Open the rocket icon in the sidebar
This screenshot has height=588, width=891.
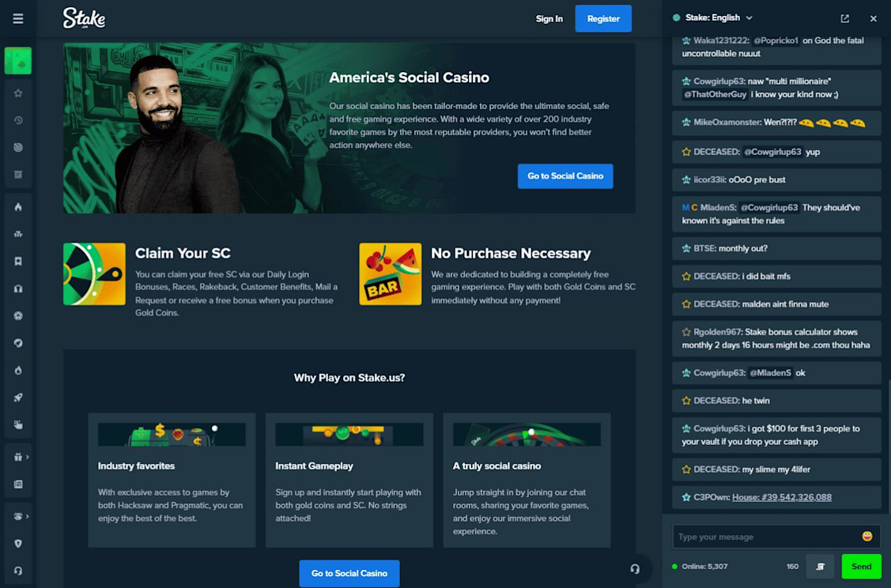pos(18,398)
